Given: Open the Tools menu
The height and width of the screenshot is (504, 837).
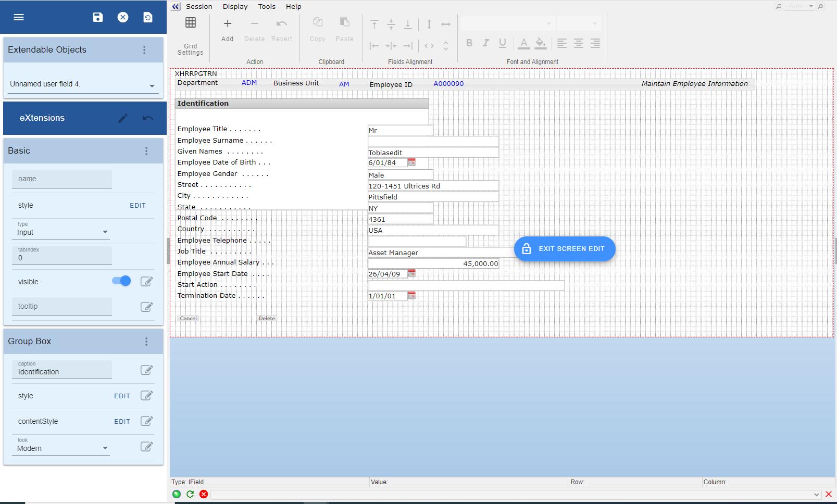Looking at the screenshot, I should pos(267,7).
